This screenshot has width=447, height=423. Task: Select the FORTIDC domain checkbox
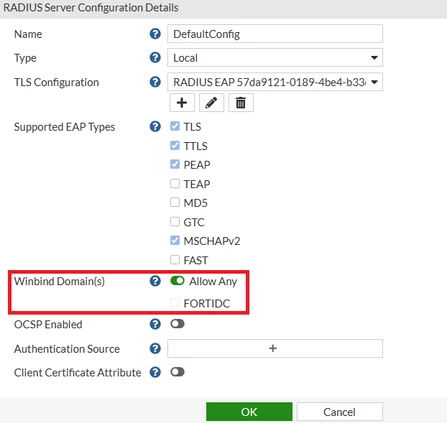tap(175, 303)
